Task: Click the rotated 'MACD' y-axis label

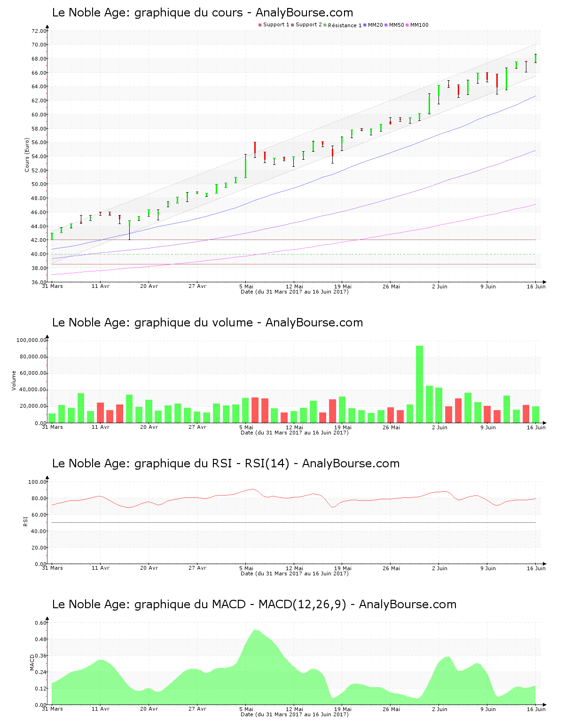Action: (x=32, y=662)
